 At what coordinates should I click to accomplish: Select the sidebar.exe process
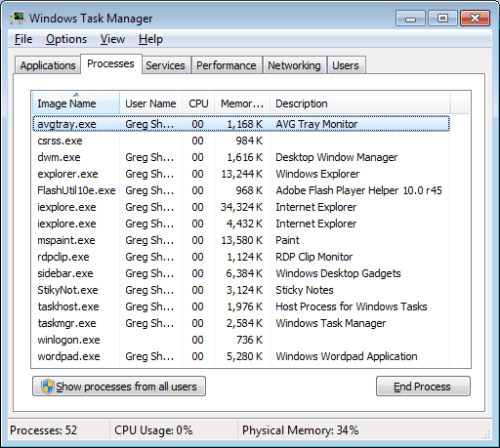(x=241, y=273)
